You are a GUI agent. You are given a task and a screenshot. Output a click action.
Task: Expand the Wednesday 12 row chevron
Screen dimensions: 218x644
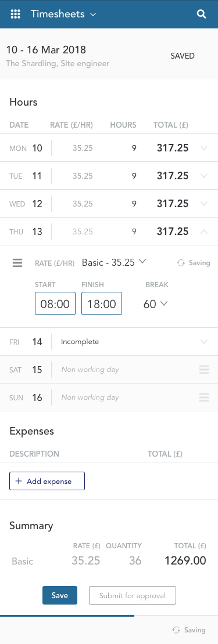point(203,204)
